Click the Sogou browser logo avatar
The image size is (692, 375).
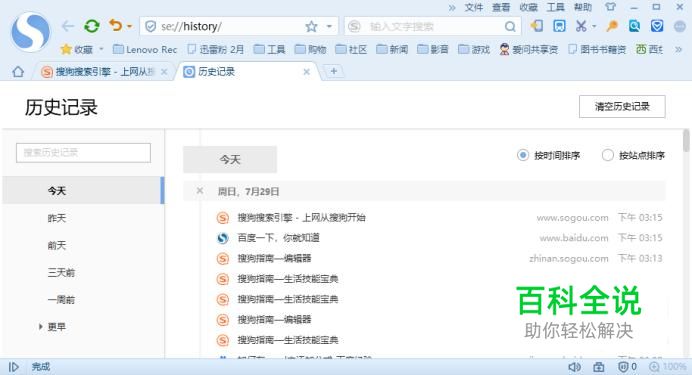pyautogui.click(x=30, y=32)
